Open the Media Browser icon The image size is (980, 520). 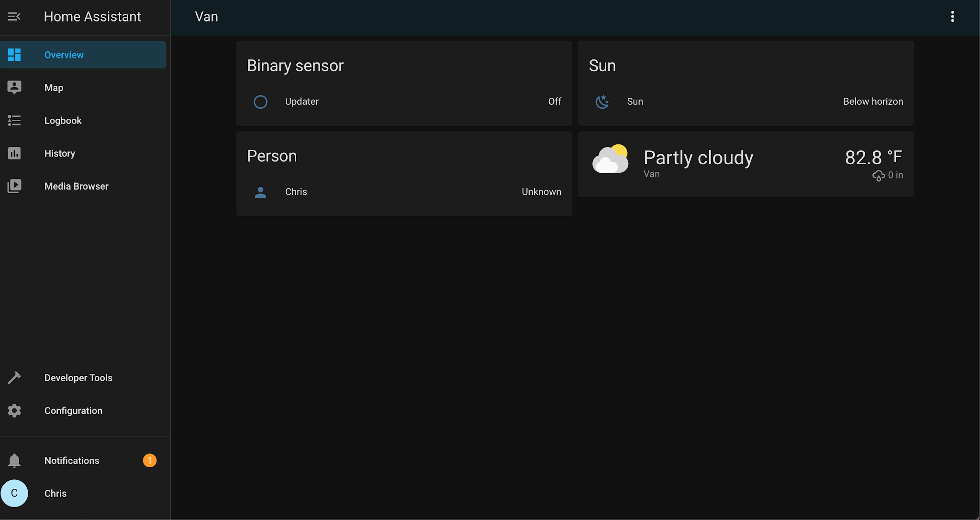[x=14, y=186]
